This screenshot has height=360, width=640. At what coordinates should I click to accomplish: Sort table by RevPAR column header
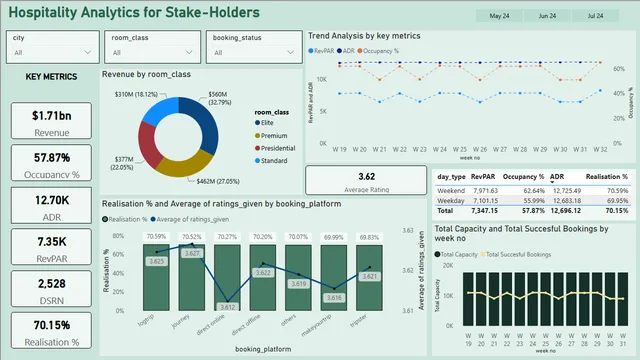(483, 177)
